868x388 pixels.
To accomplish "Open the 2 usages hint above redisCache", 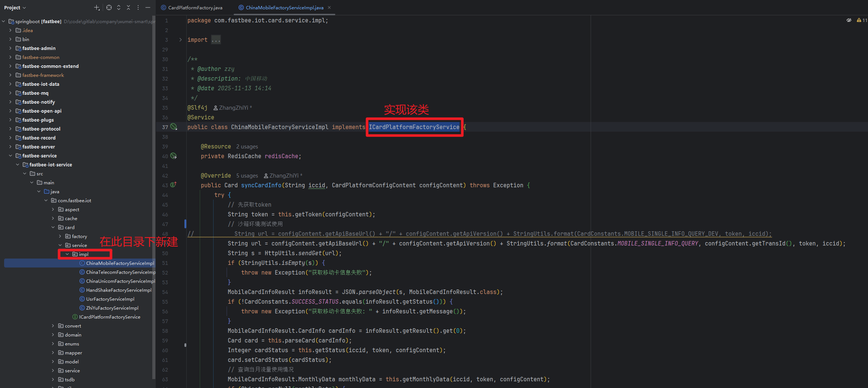I will [x=247, y=147].
